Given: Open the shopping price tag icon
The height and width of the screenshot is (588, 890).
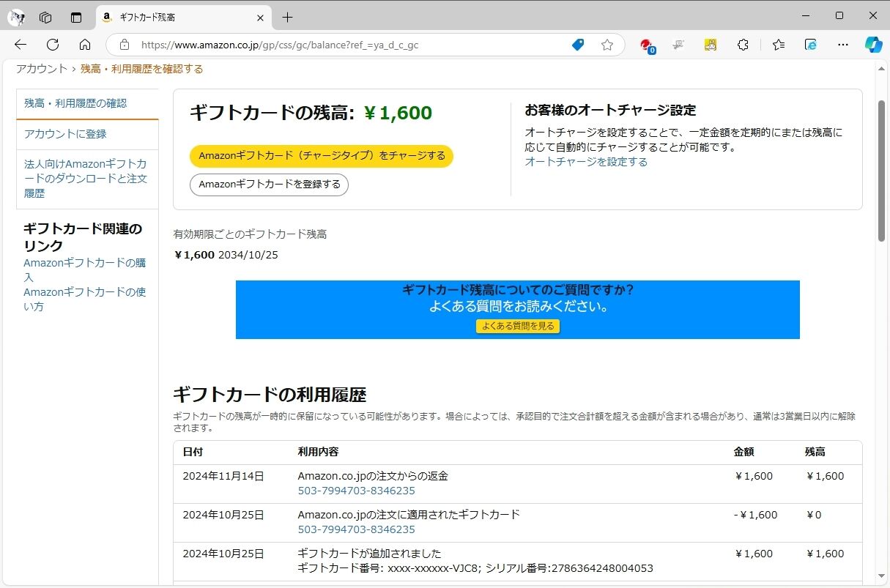Looking at the screenshot, I should coord(577,45).
